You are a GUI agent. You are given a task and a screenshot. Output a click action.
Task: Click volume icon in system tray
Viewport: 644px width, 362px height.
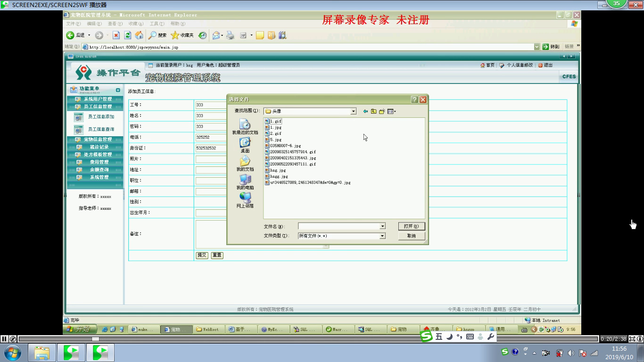coord(571,353)
